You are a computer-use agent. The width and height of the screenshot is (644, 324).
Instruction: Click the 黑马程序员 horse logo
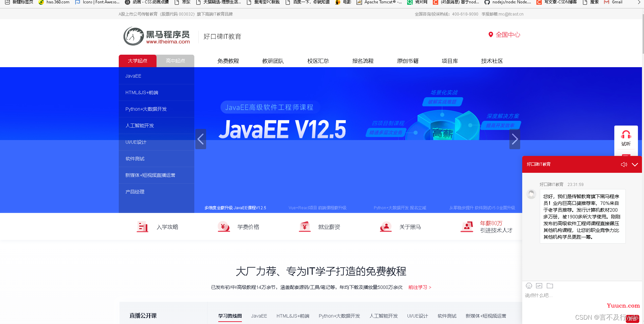click(157, 36)
